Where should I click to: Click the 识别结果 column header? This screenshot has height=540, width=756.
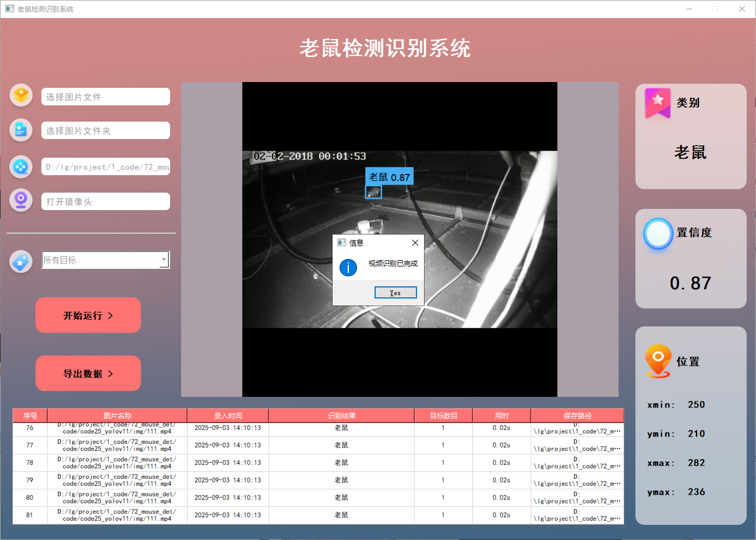(x=341, y=415)
